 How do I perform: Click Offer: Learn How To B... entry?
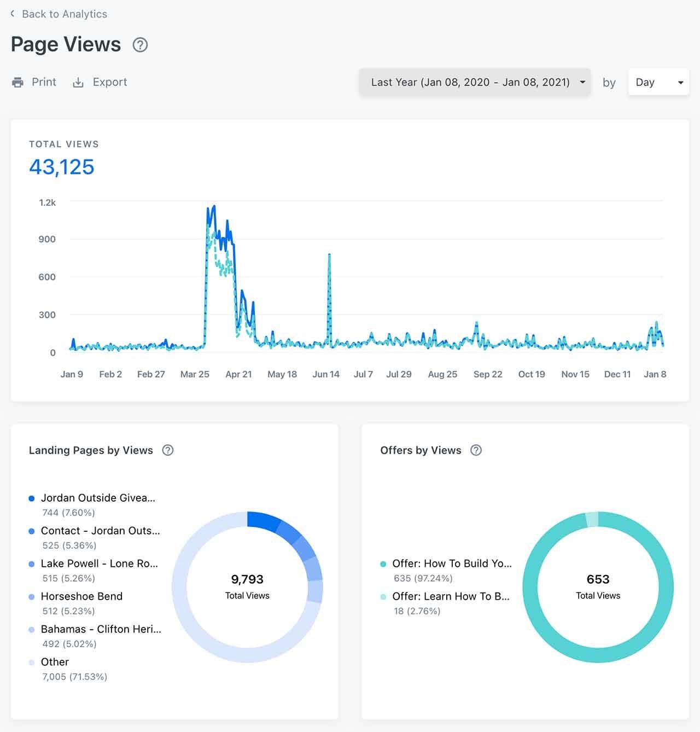point(451,596)
